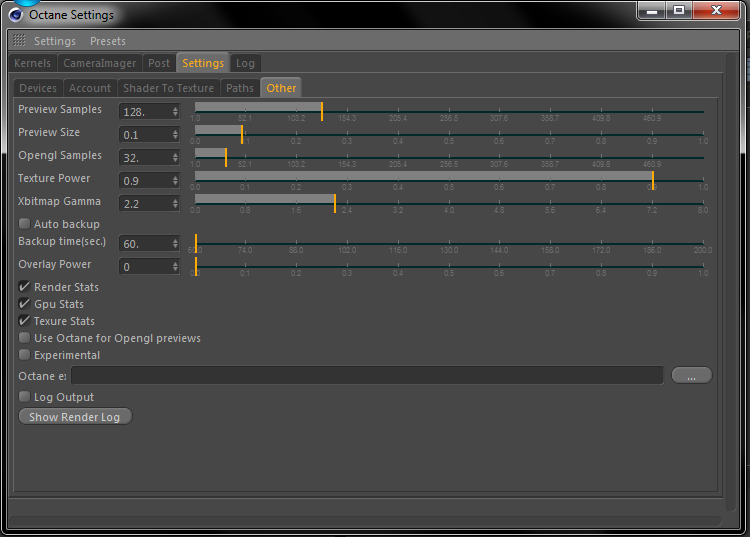
Task: Click the browse "..." button
Action: click(x=692, y=375)
